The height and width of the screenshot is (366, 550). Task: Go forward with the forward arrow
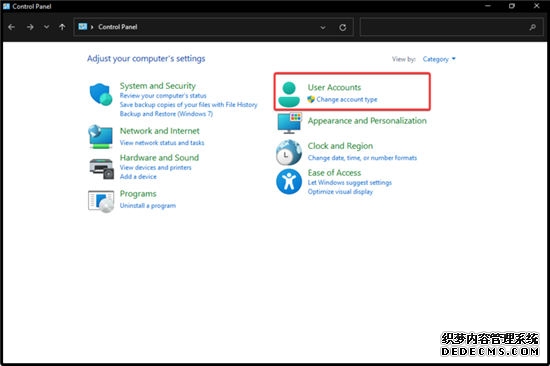point(30,27)
